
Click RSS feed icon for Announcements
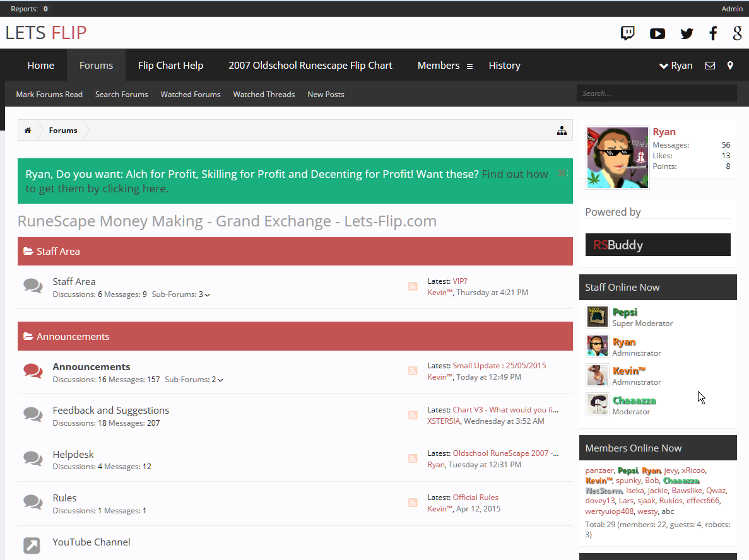point(413,371)
